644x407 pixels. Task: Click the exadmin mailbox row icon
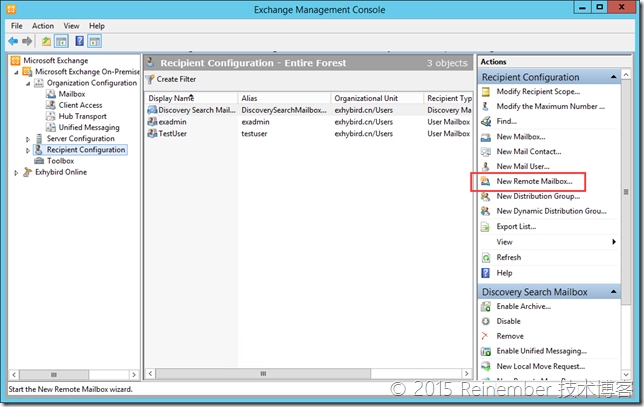pyautogui.click(x=152, y=122)
